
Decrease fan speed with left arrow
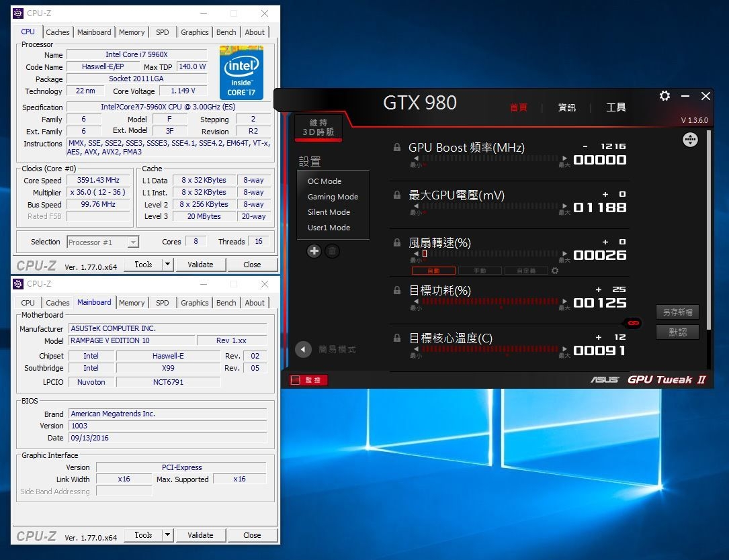coord(416,254)
